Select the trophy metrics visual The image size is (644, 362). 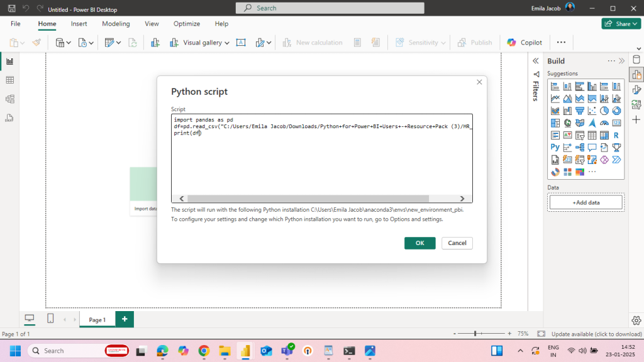[616, 147]
